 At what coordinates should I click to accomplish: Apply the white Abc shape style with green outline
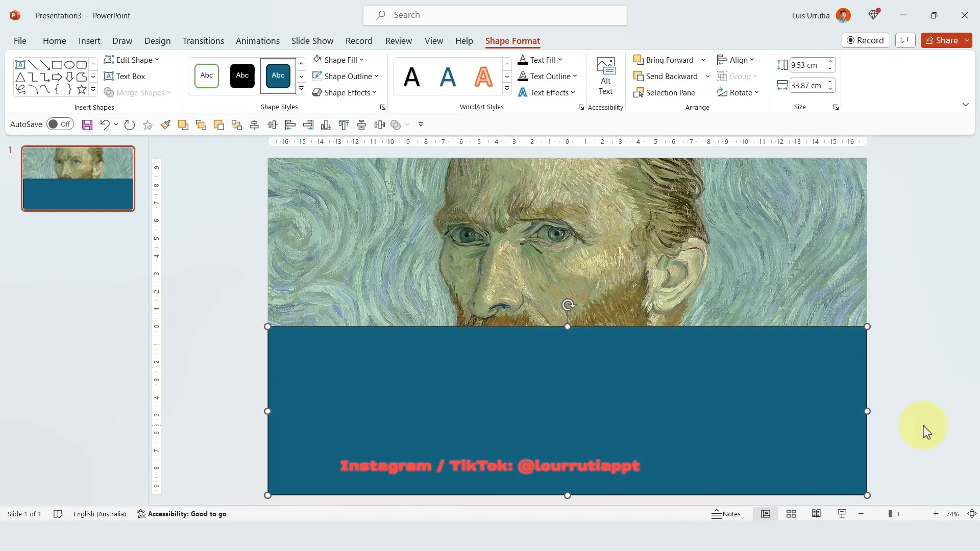point(207,76)
